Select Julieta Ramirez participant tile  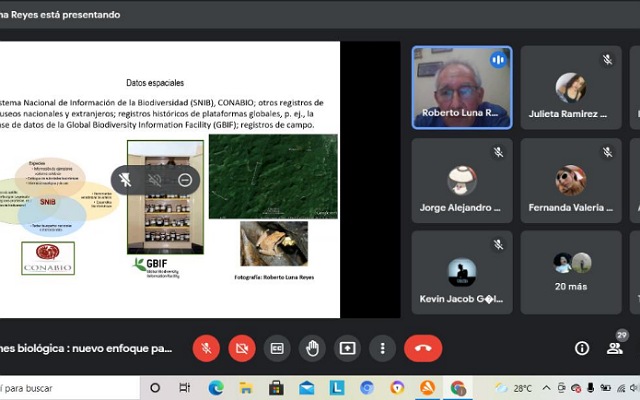click(x=571, y=87)
